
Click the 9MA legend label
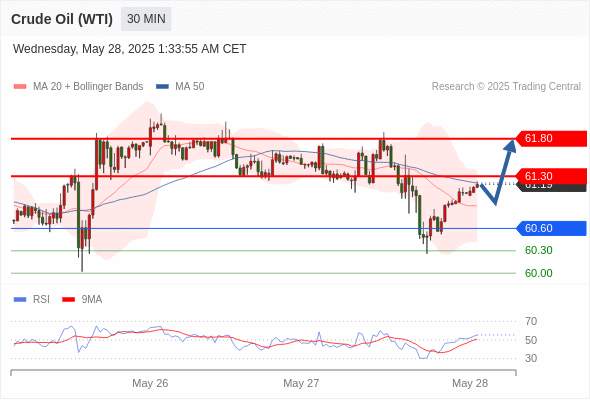click(92, 300)
